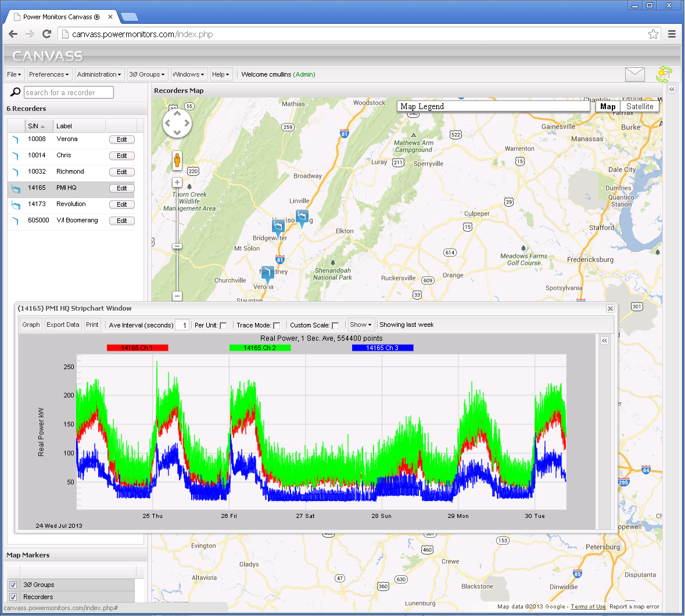The width and height of the screenshot is (685, 616).
Task: Click the Street View pegman icon
Action: 177,160
